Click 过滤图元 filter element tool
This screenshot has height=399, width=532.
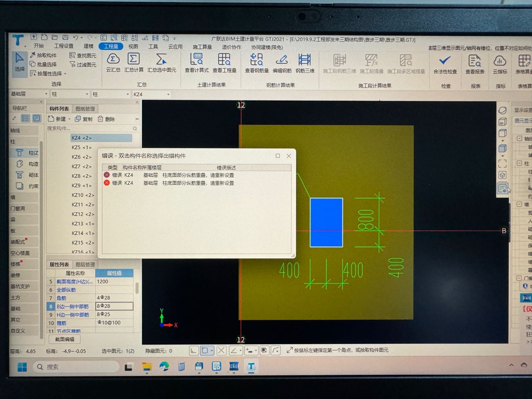pos(83,65)
